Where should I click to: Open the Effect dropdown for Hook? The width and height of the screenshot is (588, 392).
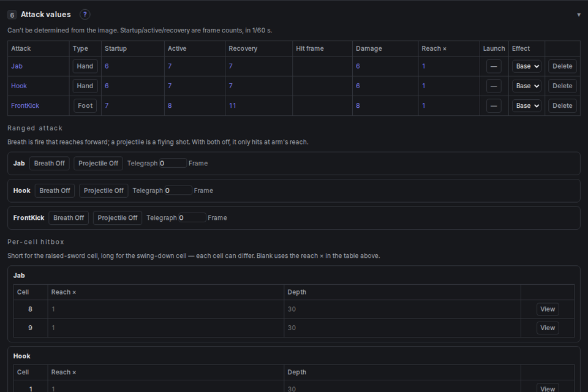527,86
